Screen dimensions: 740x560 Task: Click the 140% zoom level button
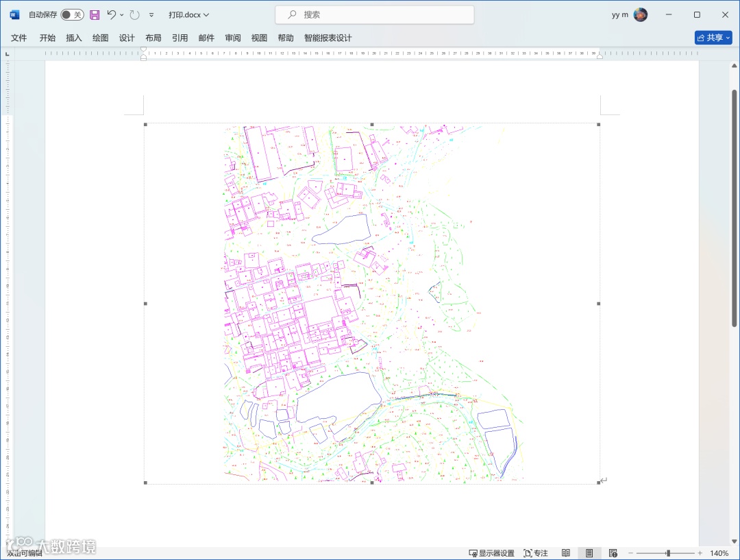tap(719, 553)
